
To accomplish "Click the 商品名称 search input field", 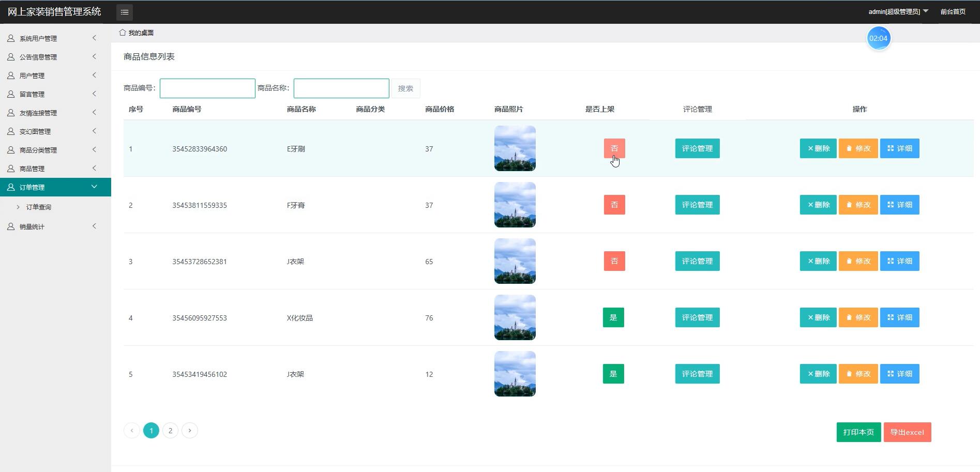I will point(341,88).
